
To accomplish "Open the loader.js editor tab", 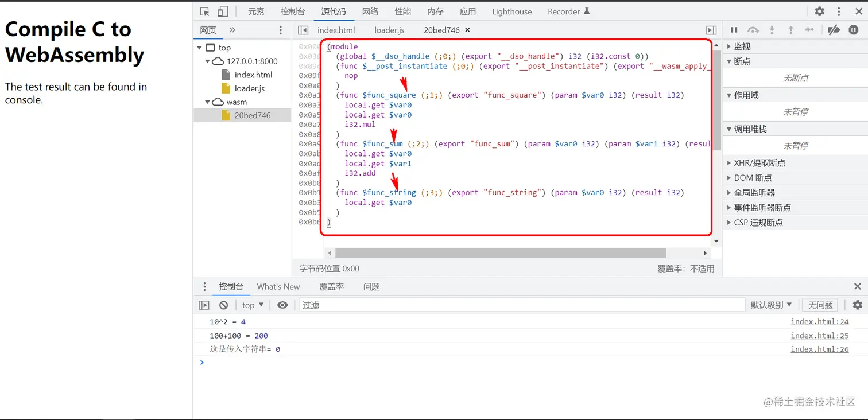I will point(389,30).
